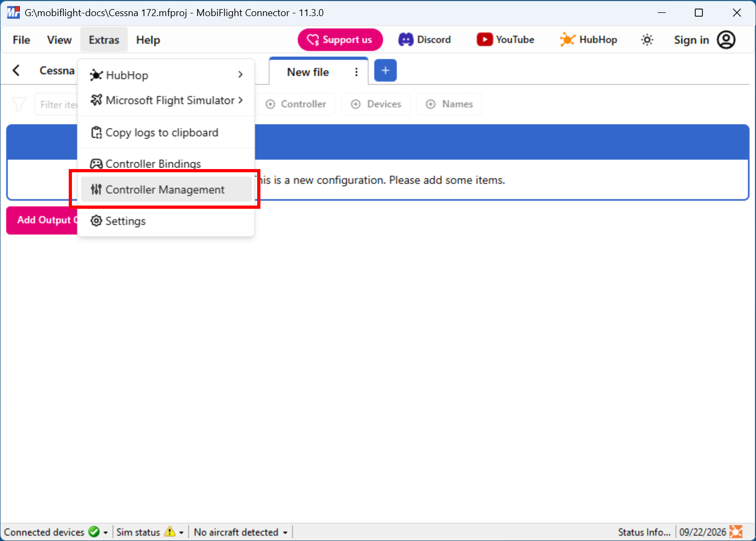Click the Support us button
This screenshot has height=541, width=756.
point(340,40)
